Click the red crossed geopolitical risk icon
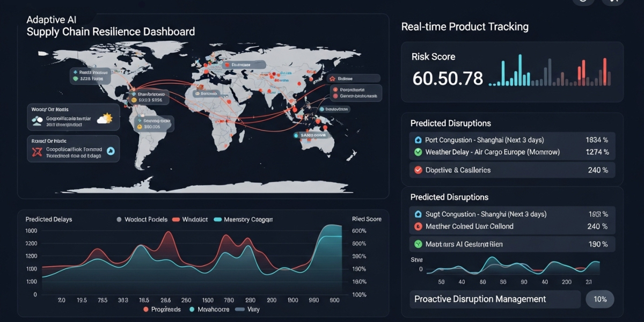 37,153
